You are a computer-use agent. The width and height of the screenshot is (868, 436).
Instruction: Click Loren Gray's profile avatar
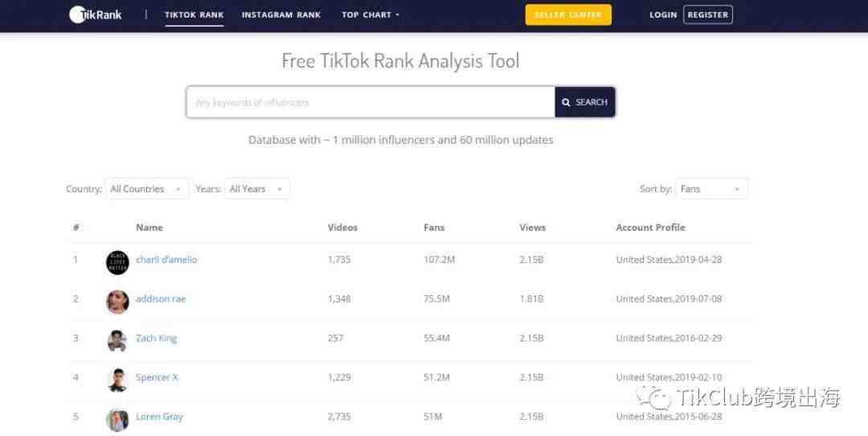(117, 420)
